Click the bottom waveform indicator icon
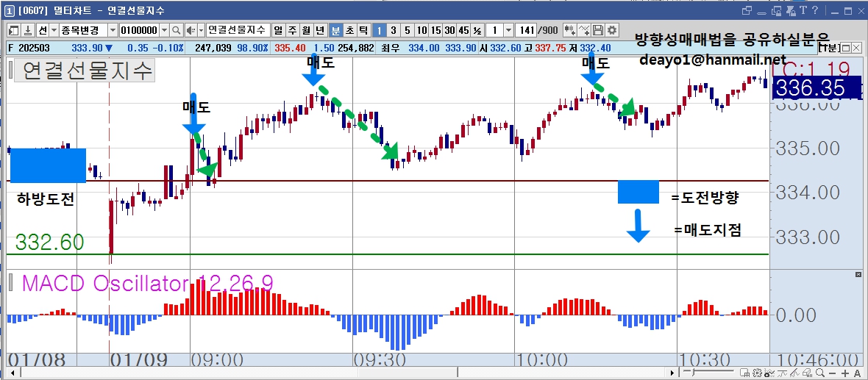The width and height of the screenshot is (868, 380). tap(782, 373)
